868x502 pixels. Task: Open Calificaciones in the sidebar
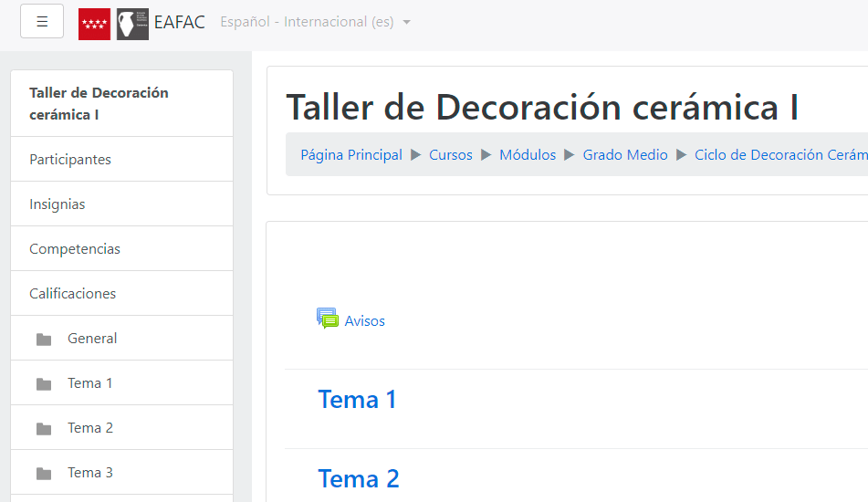click(121, 294)
